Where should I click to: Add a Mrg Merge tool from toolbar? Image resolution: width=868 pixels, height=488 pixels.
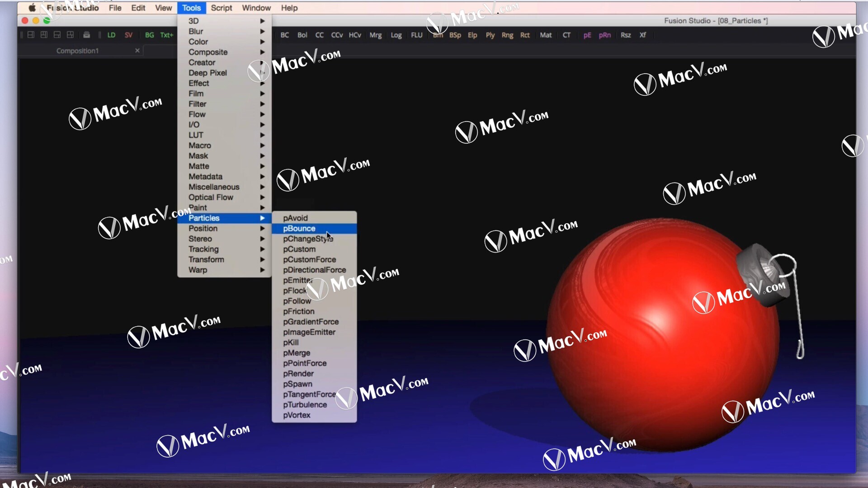click(376, 35)
